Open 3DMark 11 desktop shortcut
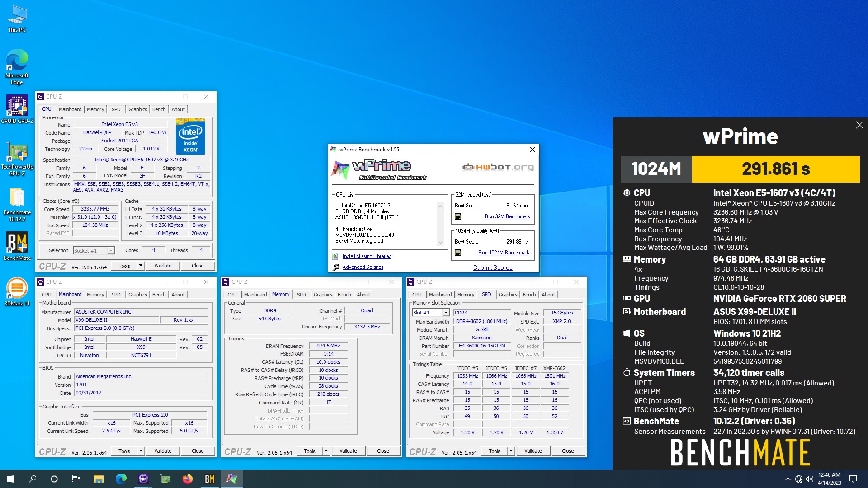The height and width of the screenshot is (488, 868). [x=17, y=291]
